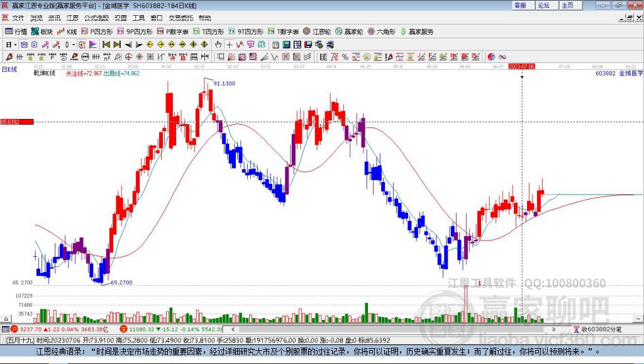Open the P数字表 tool
644x364 pixels.
tap(172, 31)
